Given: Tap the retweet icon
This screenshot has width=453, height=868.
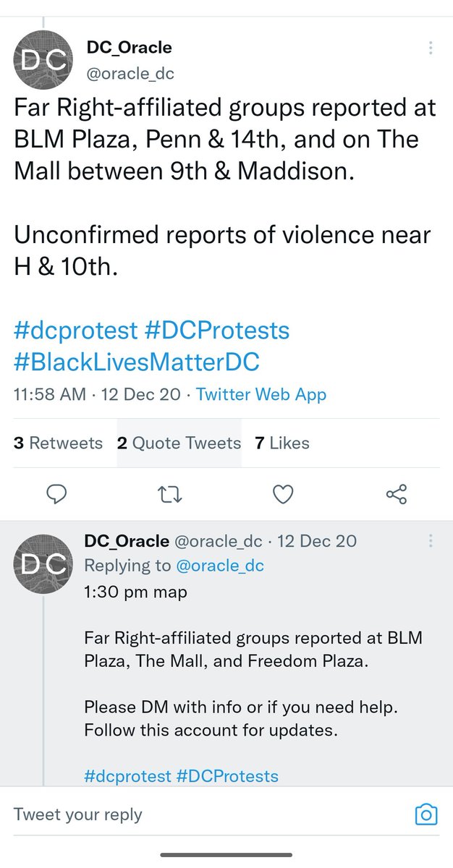Looking at the screenshot, I should pos(170,494).
